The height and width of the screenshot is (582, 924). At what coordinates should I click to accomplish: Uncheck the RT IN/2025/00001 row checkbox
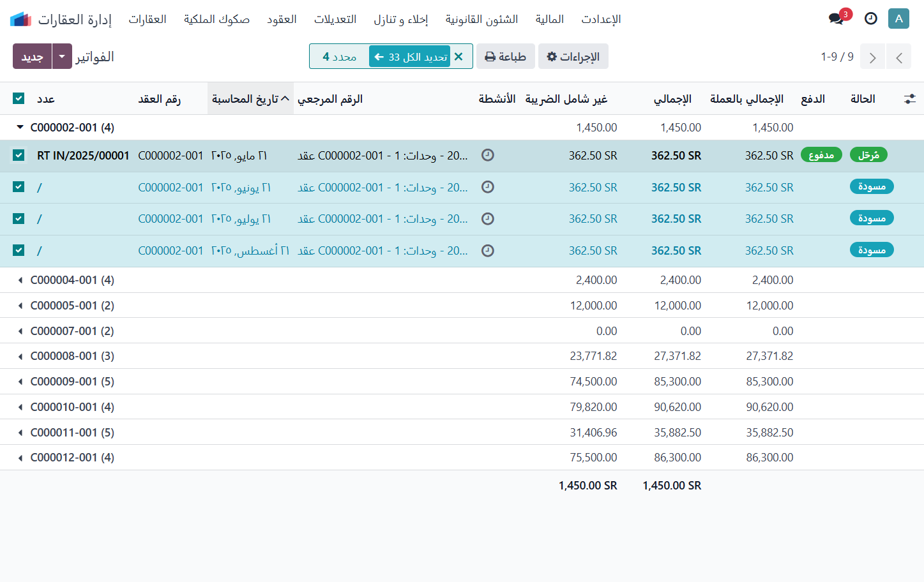[19, 155]
